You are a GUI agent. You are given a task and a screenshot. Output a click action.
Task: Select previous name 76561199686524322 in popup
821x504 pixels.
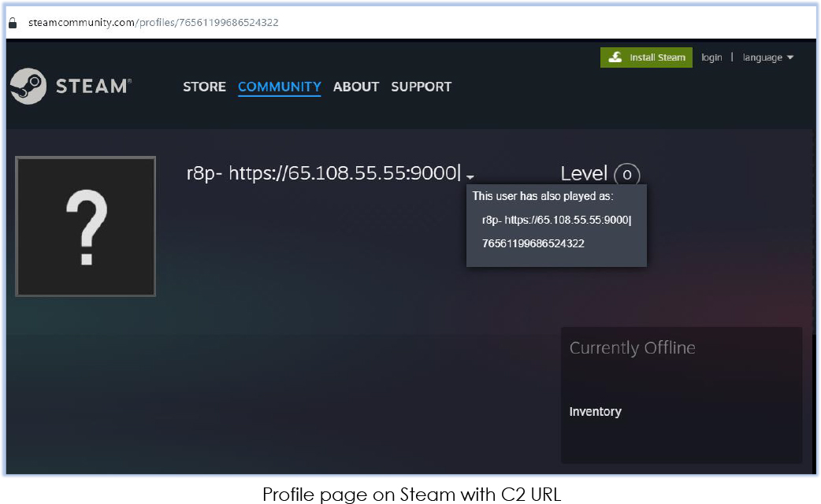pos(533,243)
